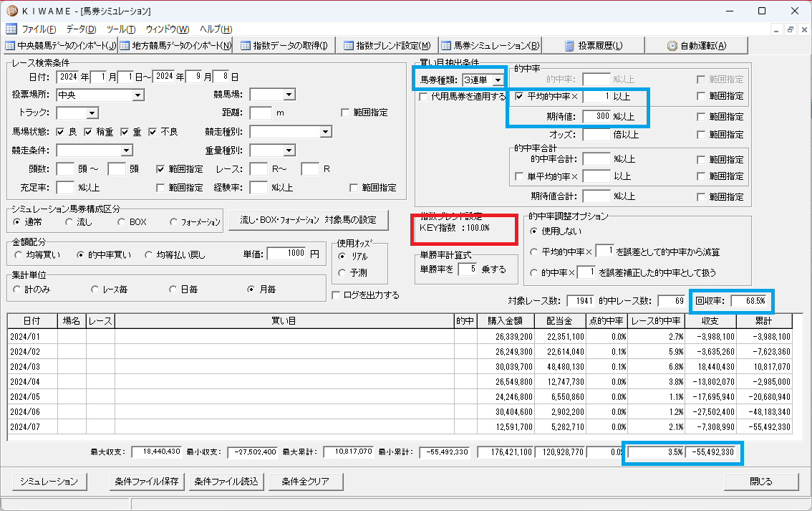Select 流し radio button
The image size is (812, 511).
click(x=69, y=221)
